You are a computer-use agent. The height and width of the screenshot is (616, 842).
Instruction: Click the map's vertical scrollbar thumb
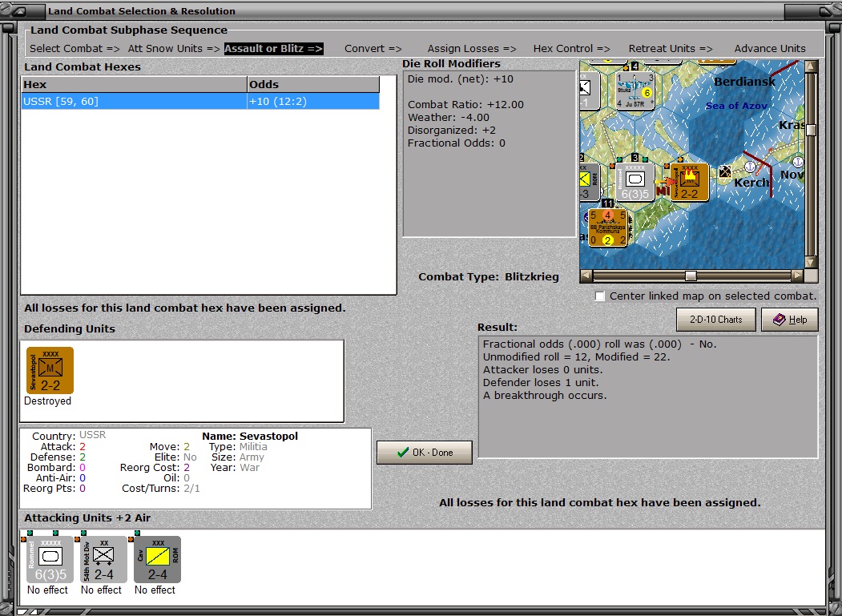[x=811, y=130]
